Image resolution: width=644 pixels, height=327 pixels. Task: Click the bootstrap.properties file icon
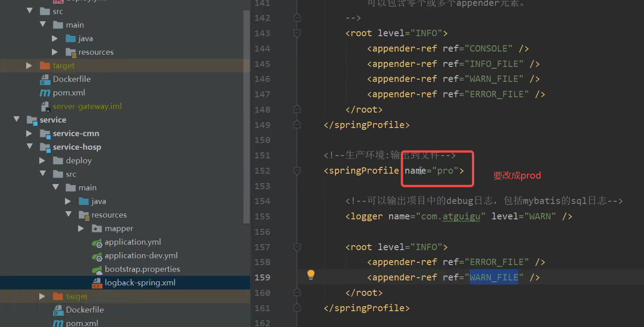pyautogui.click(x=97, y=270)
